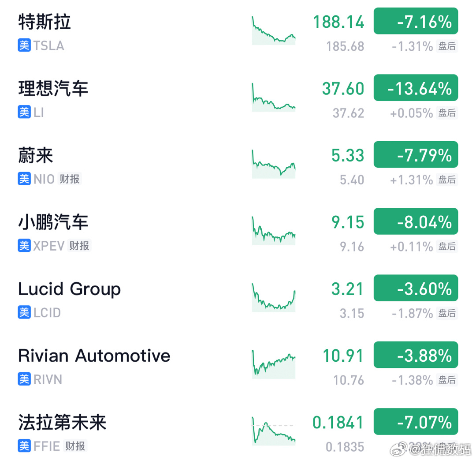Image resolution: width=476 pixels, height=461 pixels.
Task: Click the US market badge beside LI
Action: (24, 112)
